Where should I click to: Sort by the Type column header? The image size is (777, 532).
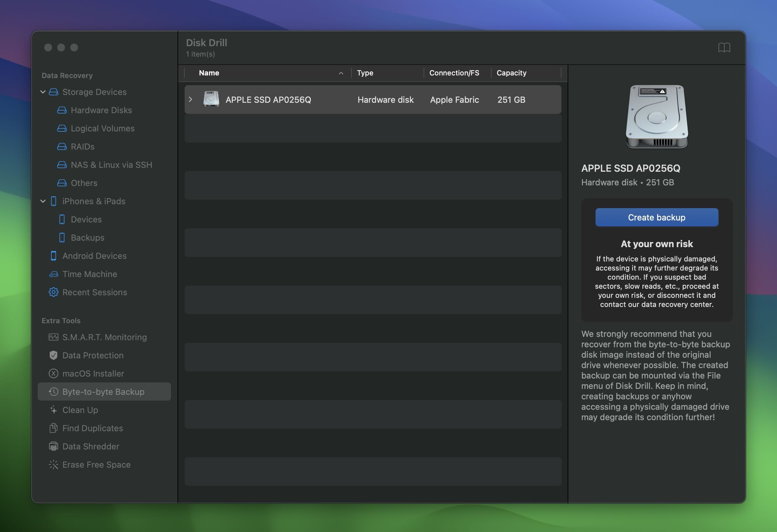pyautogui.click(x=365, y=73)
